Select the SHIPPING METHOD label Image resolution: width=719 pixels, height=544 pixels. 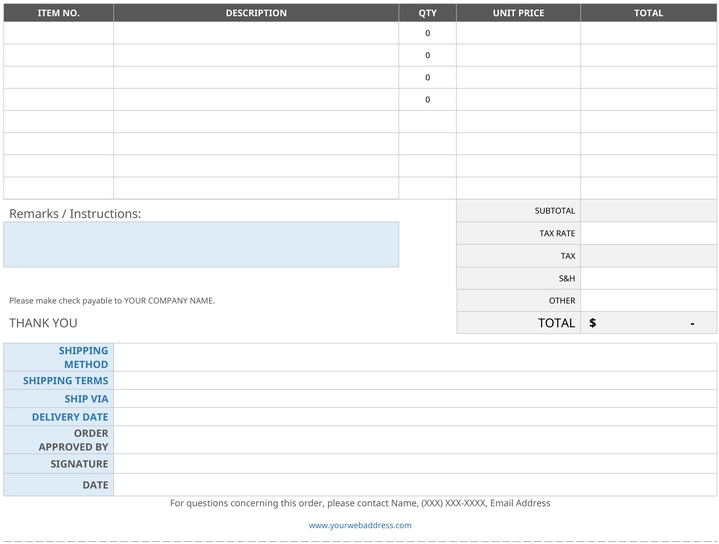[x=83, y=357]
